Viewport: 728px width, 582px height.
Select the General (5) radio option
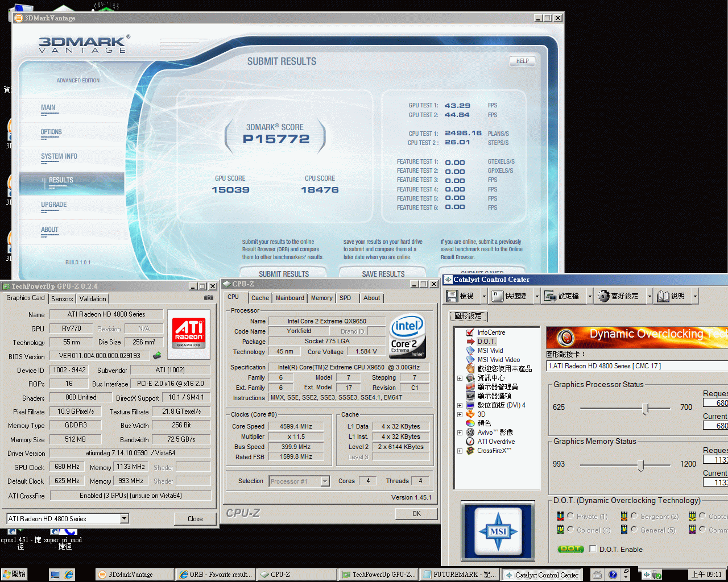634,530
